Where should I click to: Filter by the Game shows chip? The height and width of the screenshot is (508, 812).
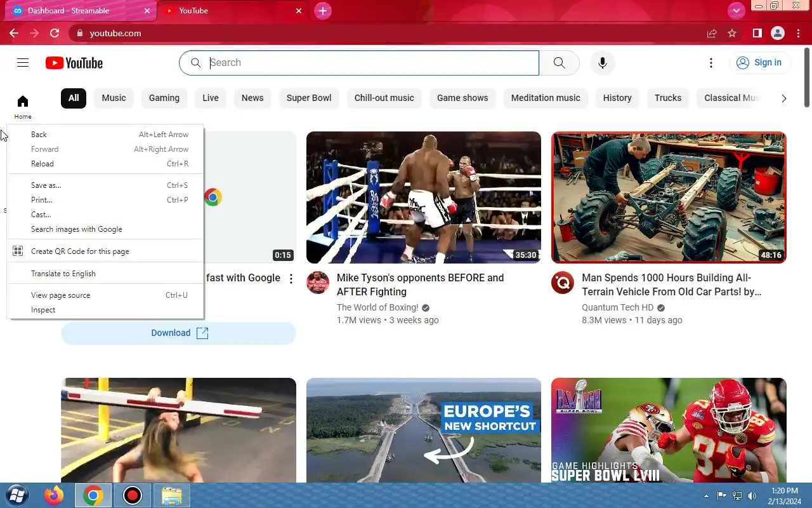click(x=462, y=98)
